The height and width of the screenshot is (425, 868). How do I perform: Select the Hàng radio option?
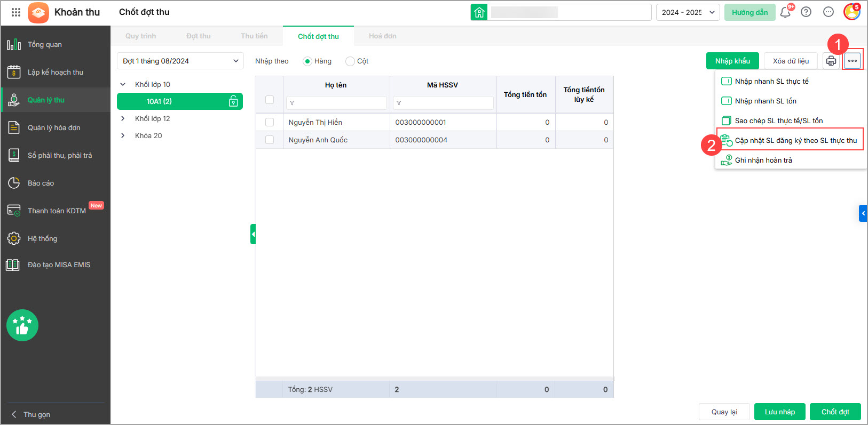coord(307,61)
